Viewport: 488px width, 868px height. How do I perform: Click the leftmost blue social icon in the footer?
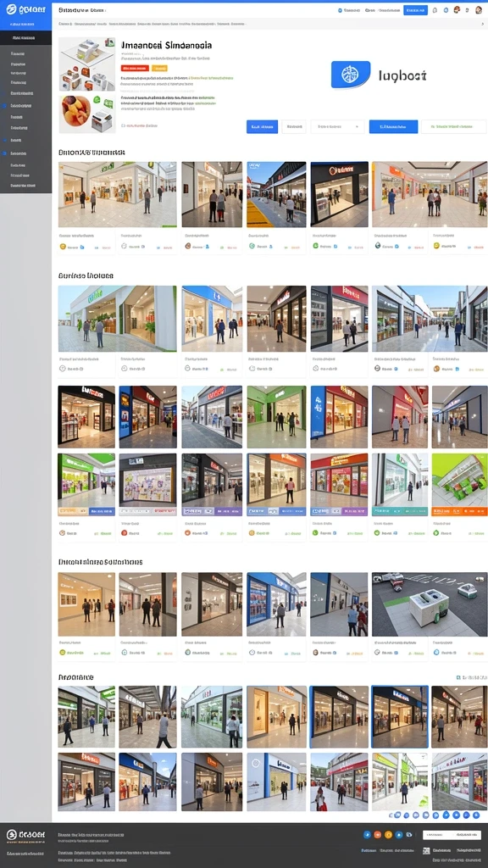(x=366, y=834)
